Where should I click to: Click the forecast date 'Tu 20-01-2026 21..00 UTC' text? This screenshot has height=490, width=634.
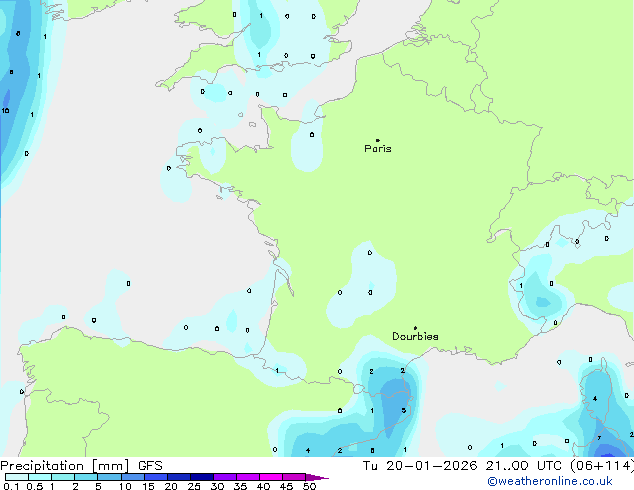coord(462,466)
